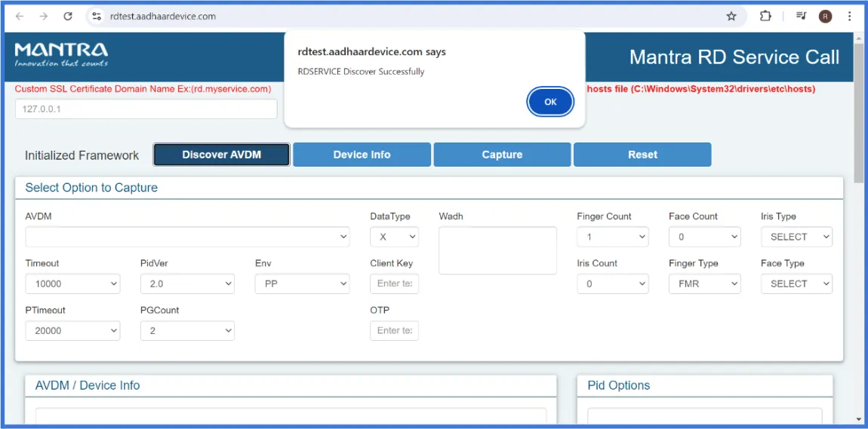
Task: Click the Wadh text area
Action: point(497,250)
